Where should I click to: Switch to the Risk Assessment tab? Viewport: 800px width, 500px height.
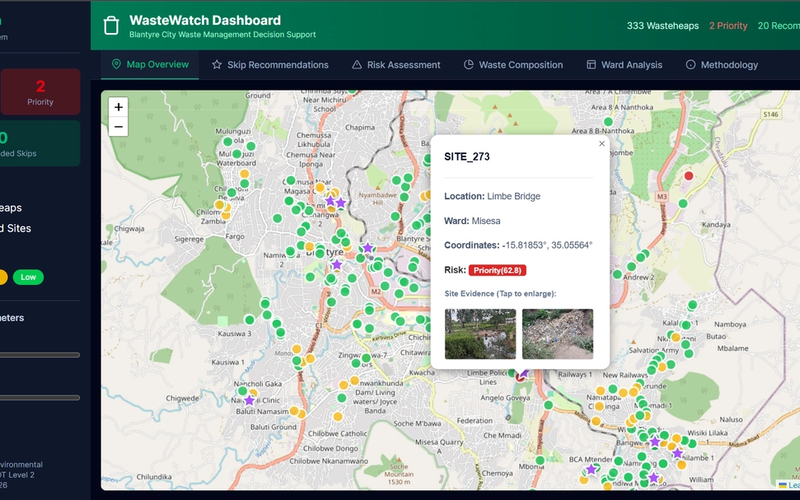[396, 65]
